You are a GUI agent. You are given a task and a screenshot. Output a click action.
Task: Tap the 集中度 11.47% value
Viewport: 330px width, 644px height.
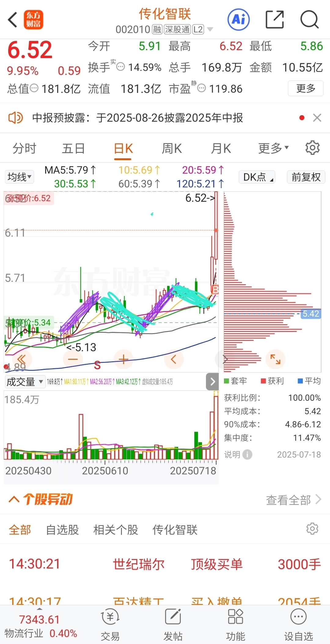[307, 438]
